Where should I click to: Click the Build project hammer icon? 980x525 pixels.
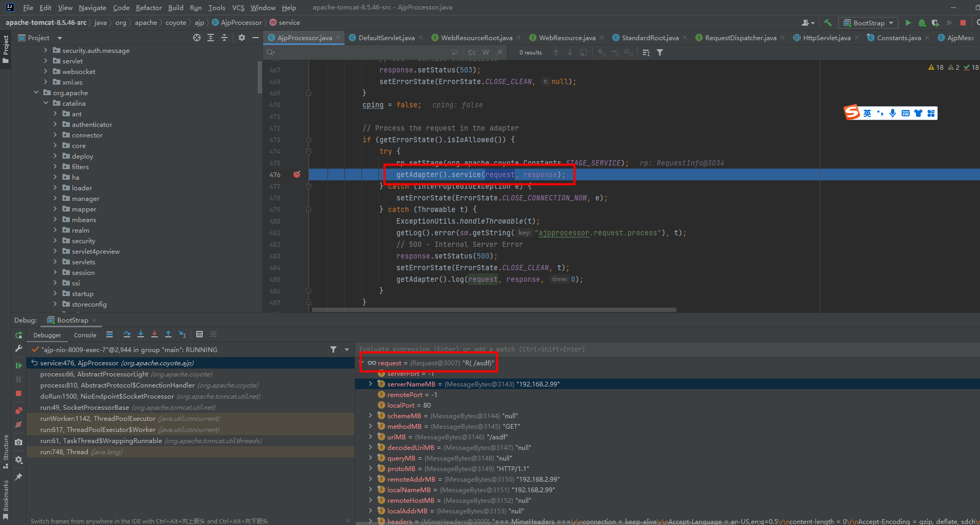pyautogui.click(x=828, y=23)
